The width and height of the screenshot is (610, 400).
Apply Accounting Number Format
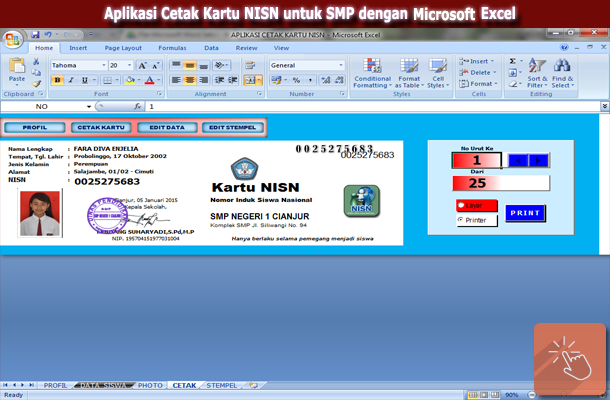click(x=277, y=80)
